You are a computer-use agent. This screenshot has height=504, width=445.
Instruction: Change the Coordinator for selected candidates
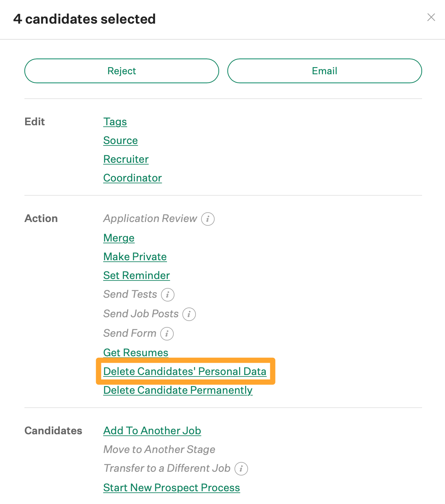click(132, 178)
